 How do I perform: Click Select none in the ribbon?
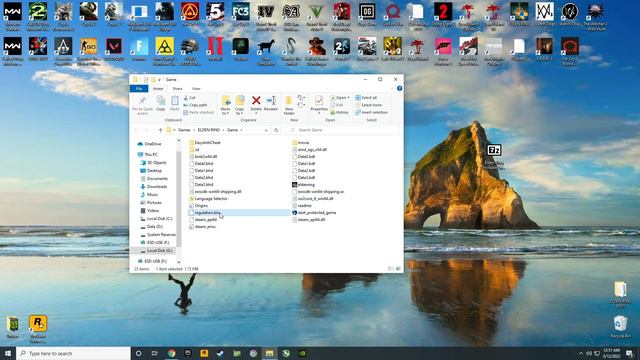pos(368,105)
